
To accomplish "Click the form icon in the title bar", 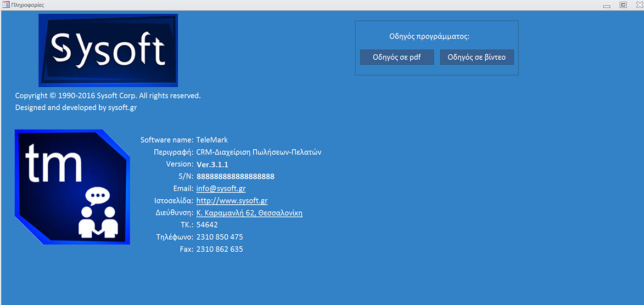I will (x=5, y=5).
